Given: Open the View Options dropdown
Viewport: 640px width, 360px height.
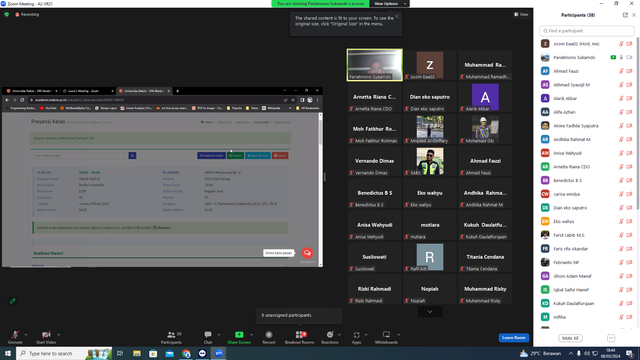Looking at the screenshot, I should pos(389,4).
